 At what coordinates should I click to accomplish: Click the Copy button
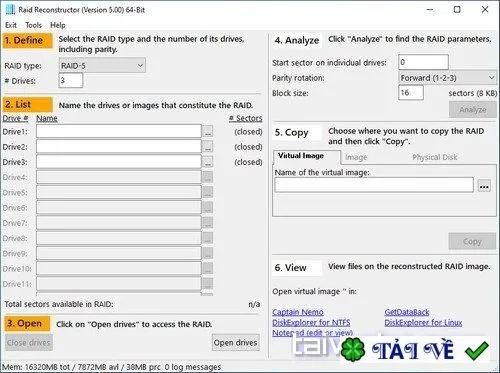pos(472,241)
